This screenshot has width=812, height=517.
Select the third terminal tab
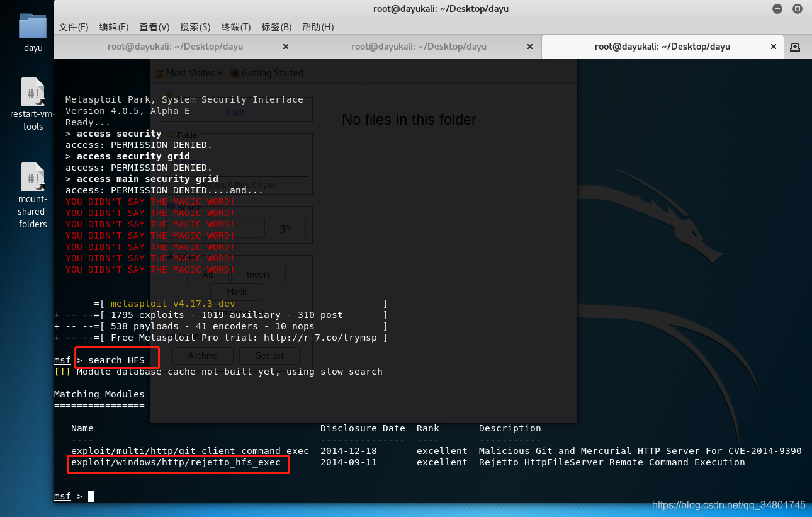click(x=662, y=47)
